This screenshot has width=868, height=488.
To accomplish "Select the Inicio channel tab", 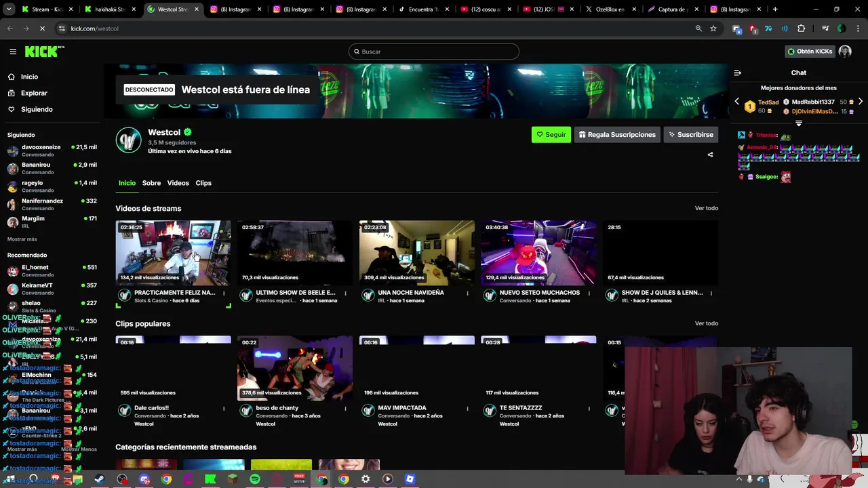I will pyautogui.click(x=127, y=183).
